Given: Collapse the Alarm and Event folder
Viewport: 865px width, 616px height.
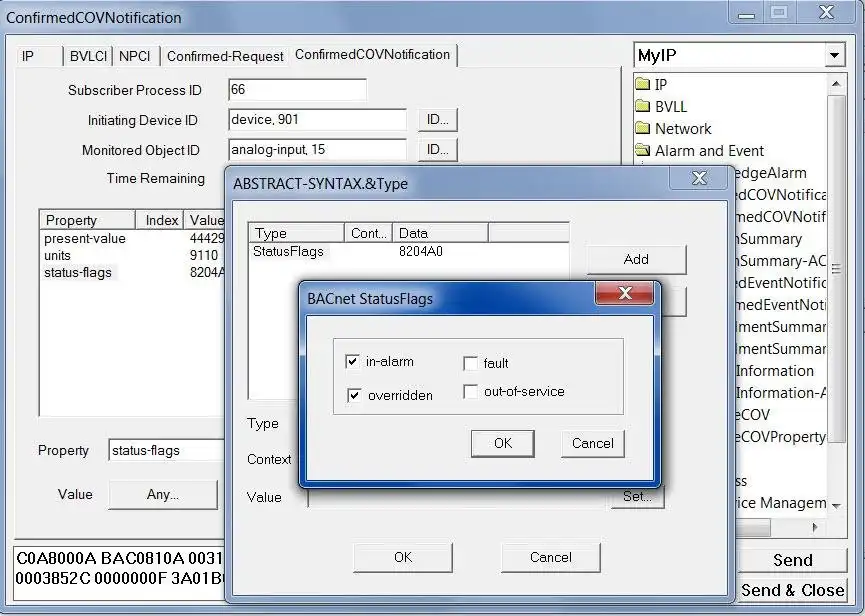Looking at the screenshot, I should point(643,150).
